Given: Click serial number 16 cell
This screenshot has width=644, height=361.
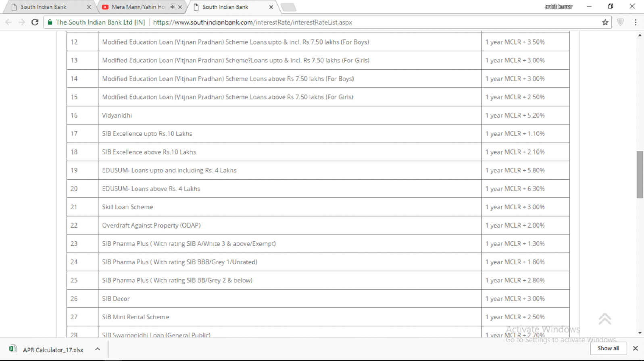Looking at the screenshot, I should [82, 115].
